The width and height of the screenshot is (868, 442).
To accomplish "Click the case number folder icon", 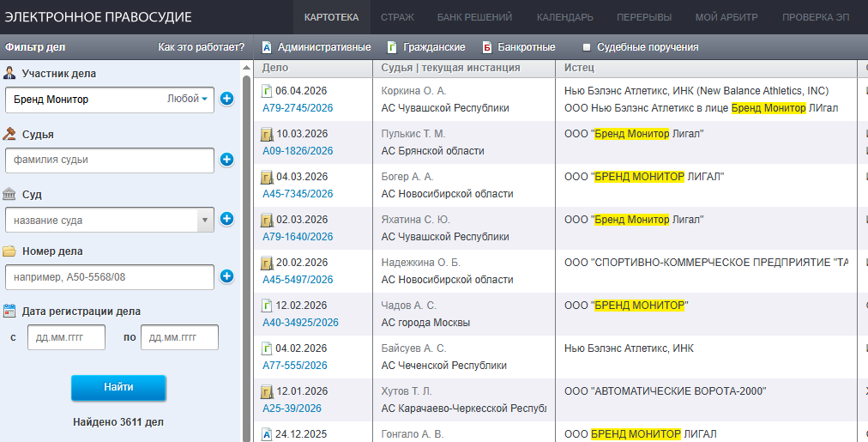I will [9, 251].
